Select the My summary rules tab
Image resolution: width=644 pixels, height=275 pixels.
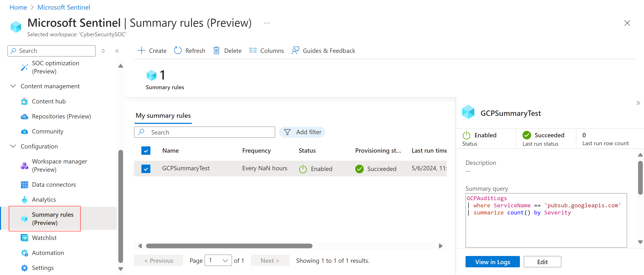163,115
